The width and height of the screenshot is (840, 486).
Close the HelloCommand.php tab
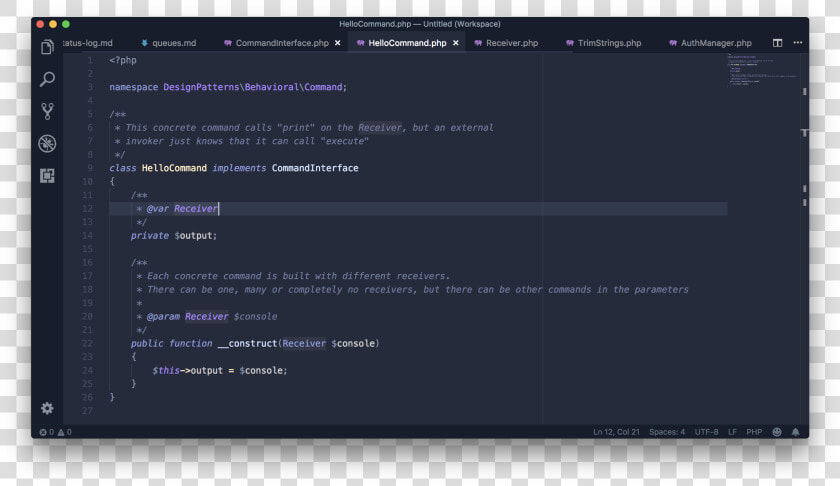pos(455,43)
